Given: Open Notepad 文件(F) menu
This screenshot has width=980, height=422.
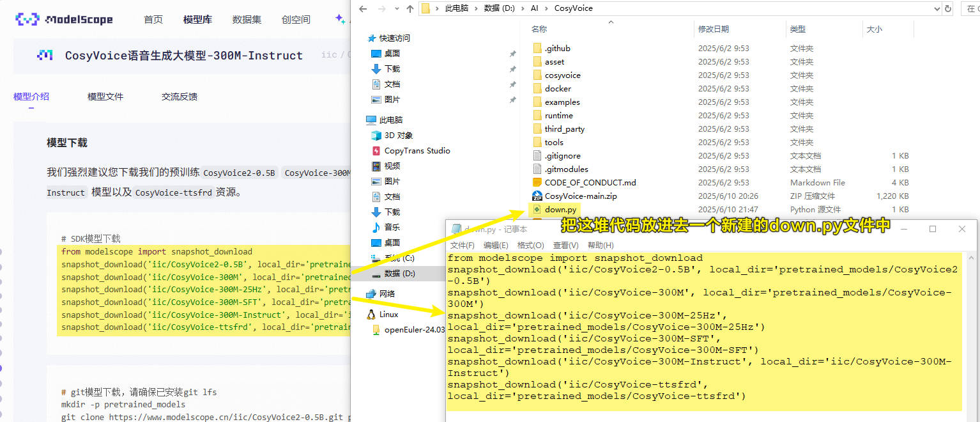Looking at the screenshot, I should pyautogui.click(x=463, y=245).
